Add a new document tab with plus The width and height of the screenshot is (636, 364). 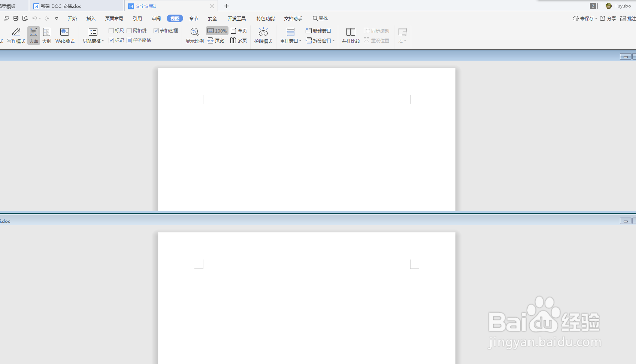(x=227, y=6)
